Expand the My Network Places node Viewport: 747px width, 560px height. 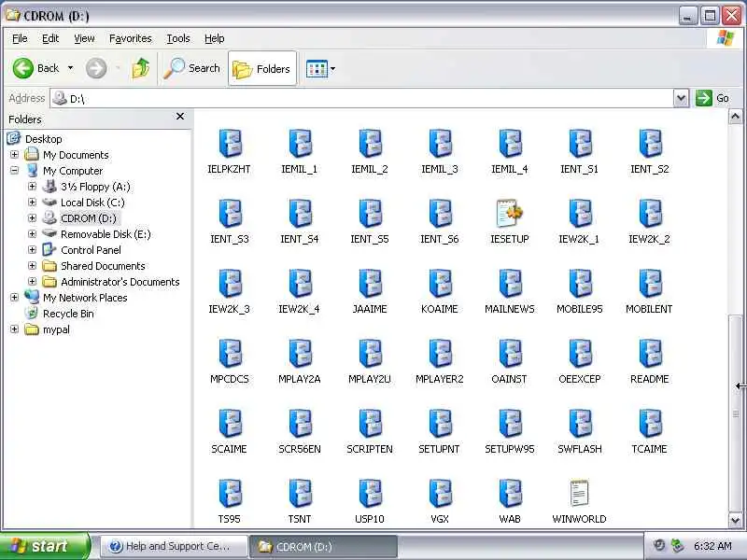(14, 298)
